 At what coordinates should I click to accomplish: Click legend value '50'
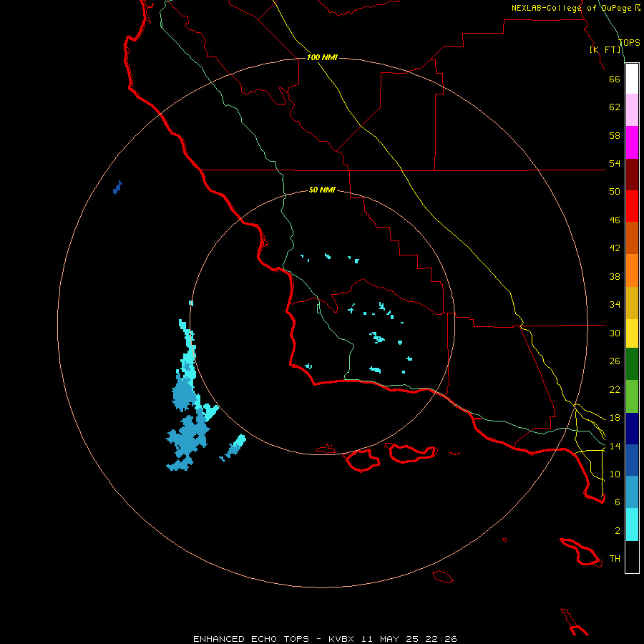tap(615, 192)
